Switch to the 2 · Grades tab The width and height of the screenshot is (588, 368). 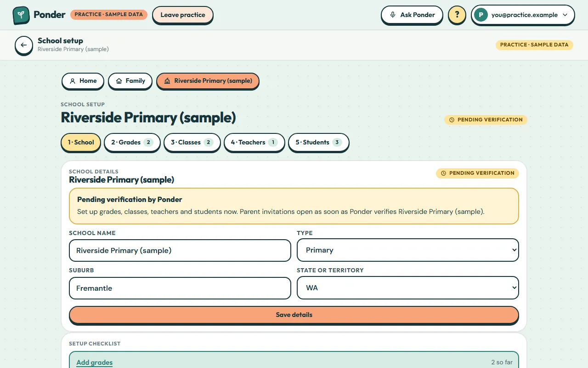132,143
